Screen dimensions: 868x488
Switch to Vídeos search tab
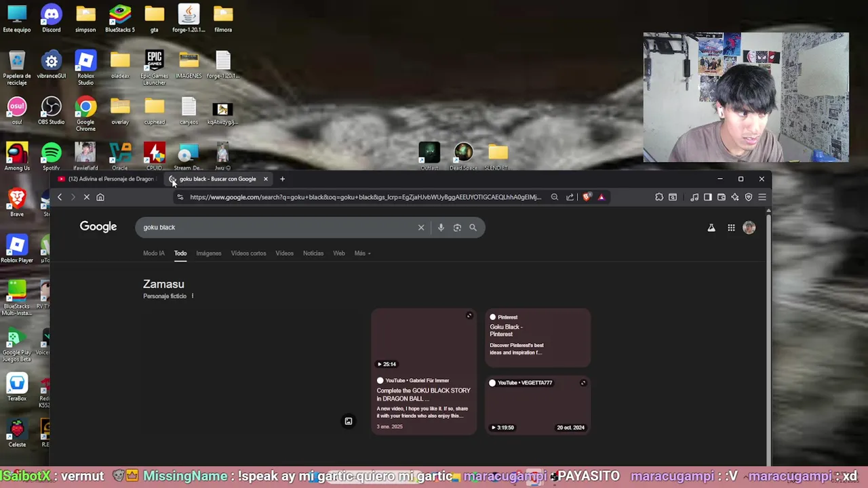point(285,253)
